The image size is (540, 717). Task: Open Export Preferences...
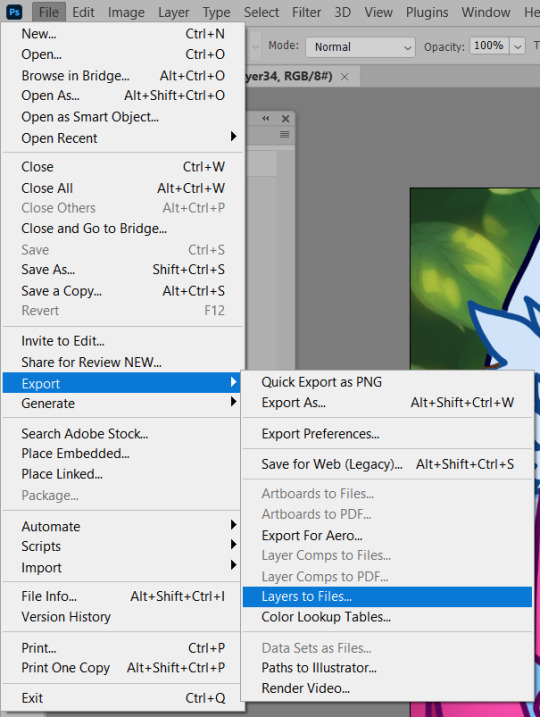coord(387,433)
